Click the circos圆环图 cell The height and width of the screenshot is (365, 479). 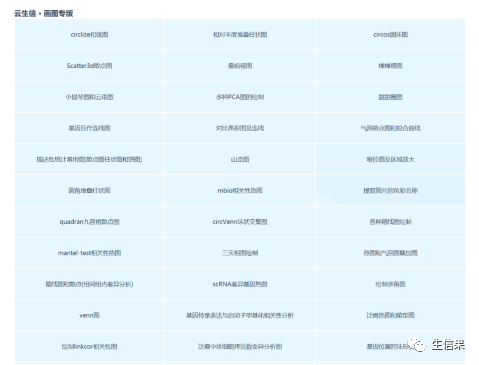point(390,35)
